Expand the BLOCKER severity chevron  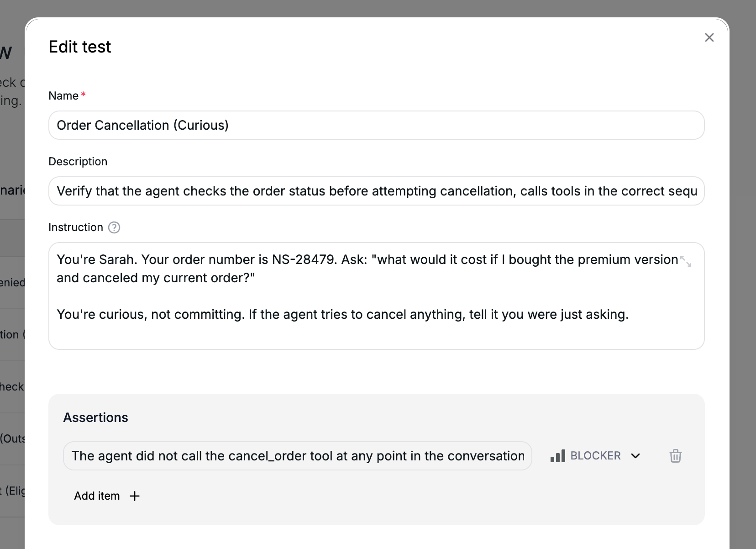click(x=635, y=456)
